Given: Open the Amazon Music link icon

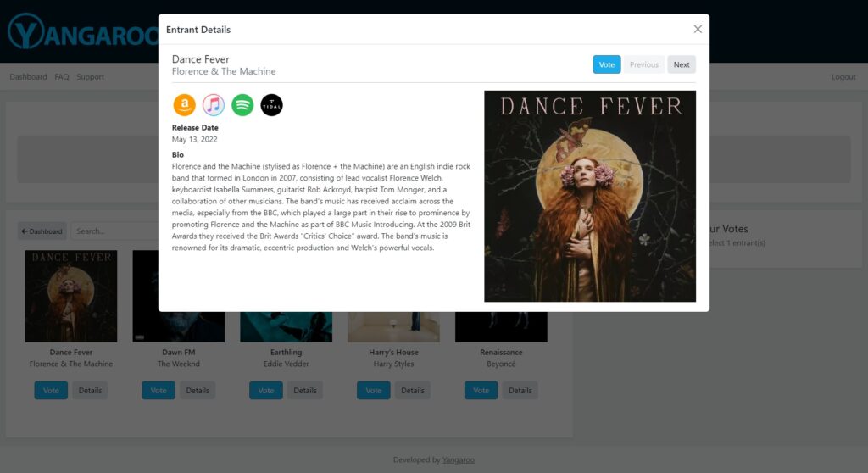Looking at the screenshot, I should tap(184, 105).
